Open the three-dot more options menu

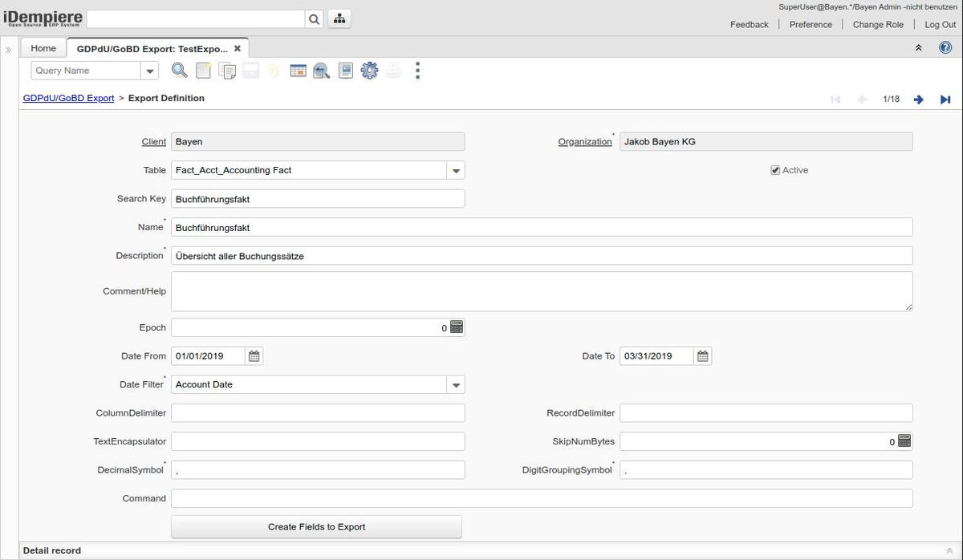tap(417, 71)
